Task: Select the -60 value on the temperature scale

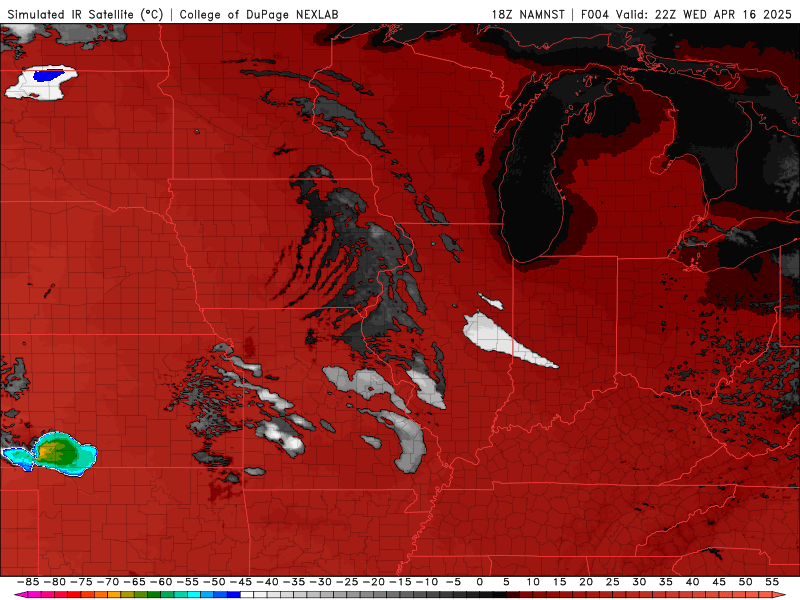Action: 161,582
